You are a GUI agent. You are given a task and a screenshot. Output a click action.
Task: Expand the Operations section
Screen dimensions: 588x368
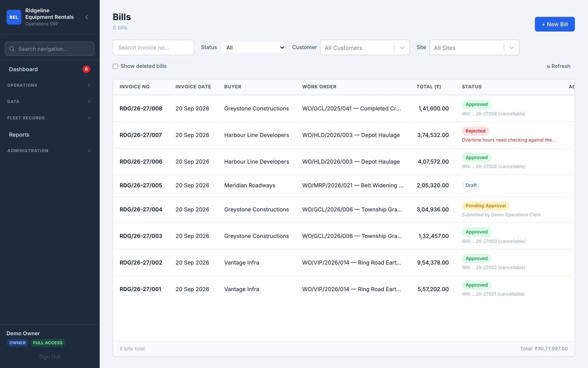pyautogui.click(x=49, y=85)
